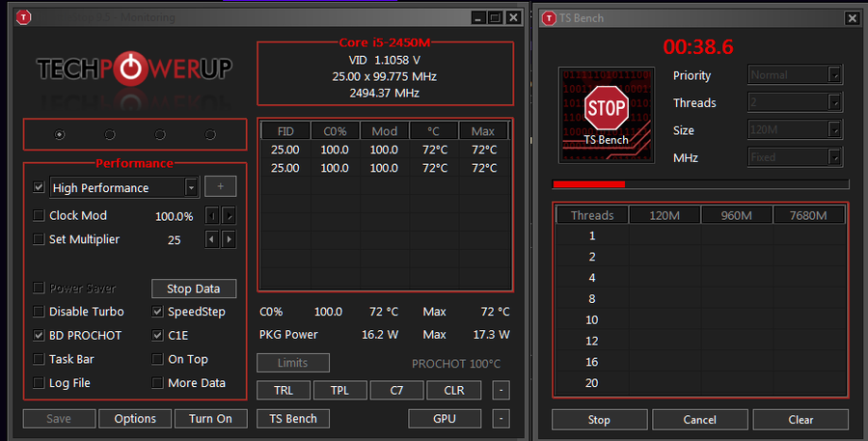Image resolution: width=868 pixels, height=441 pixels.
Task: Click the 7680M column header
Action: click(808, 215)
